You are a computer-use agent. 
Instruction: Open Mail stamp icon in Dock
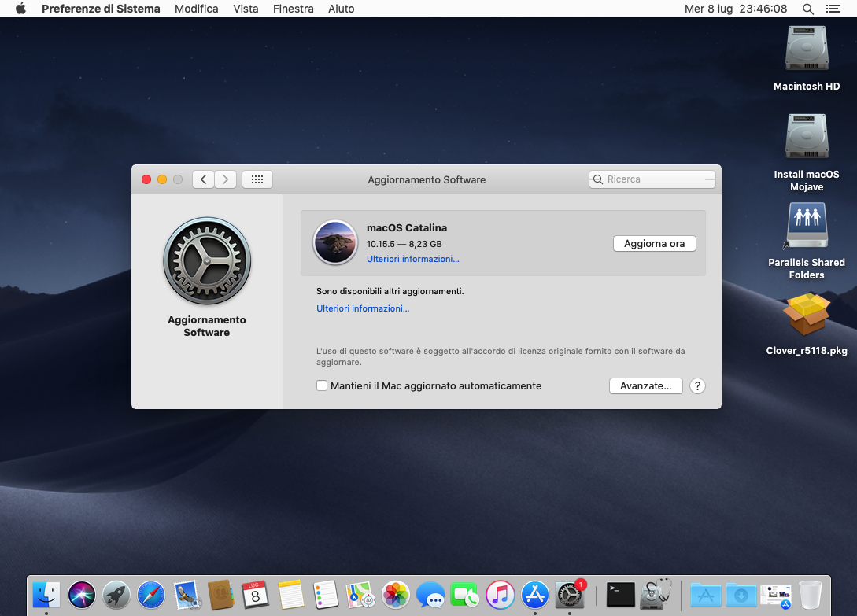(187, 596)
